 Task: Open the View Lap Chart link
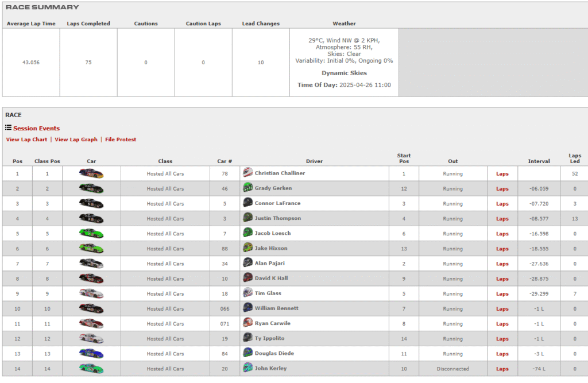tap(26, 140)
